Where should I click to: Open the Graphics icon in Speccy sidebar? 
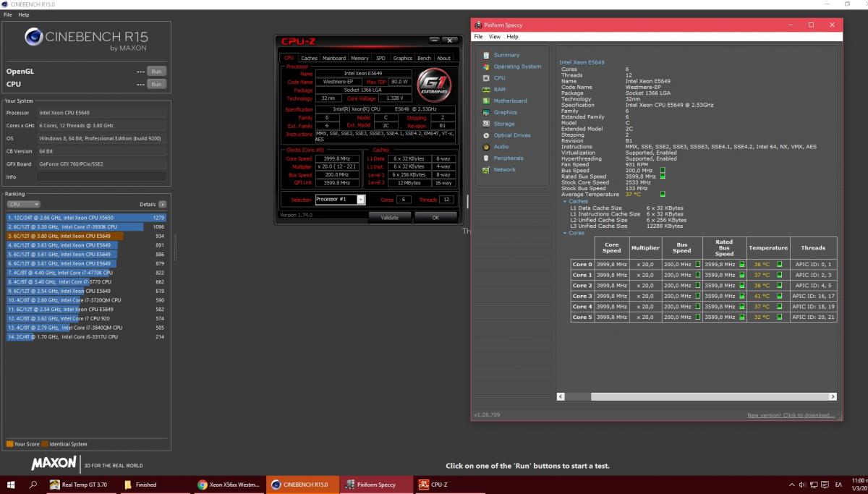pyautogui.click(x=486, y=112)
